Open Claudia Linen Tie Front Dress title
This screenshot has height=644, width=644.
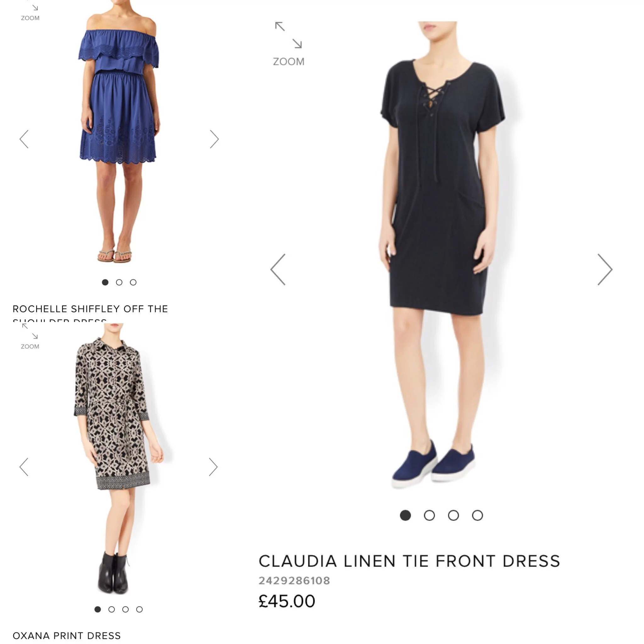(409, 561)
